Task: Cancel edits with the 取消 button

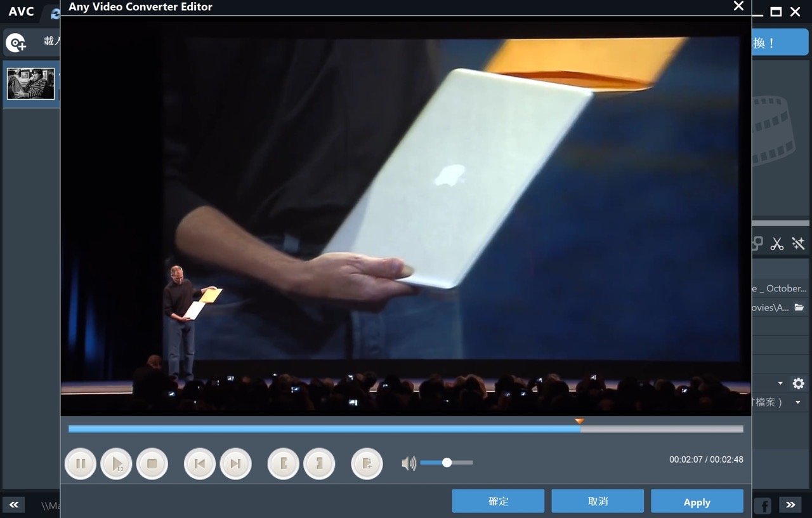Action: click(598, 501)
